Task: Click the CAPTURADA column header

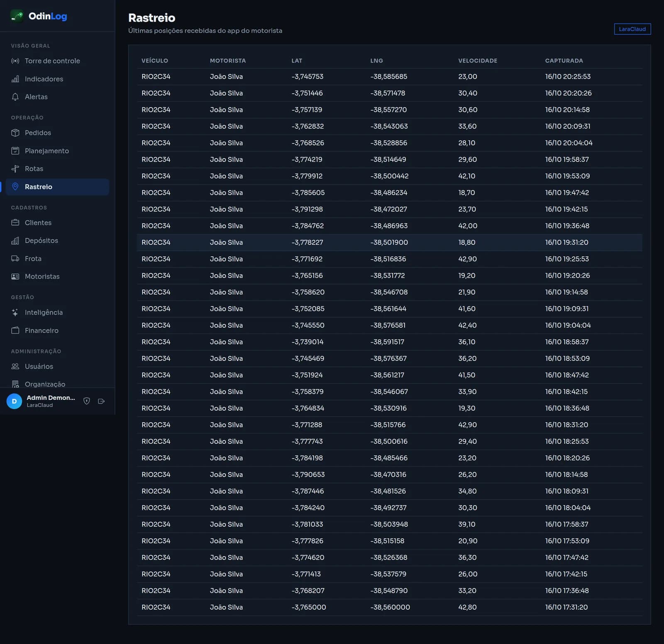Action: [564, 61]
